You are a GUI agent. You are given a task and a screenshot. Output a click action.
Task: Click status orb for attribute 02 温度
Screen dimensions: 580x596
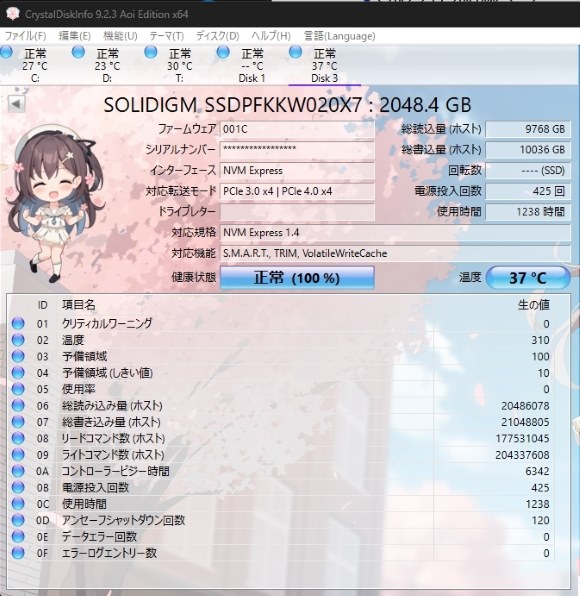18,340
